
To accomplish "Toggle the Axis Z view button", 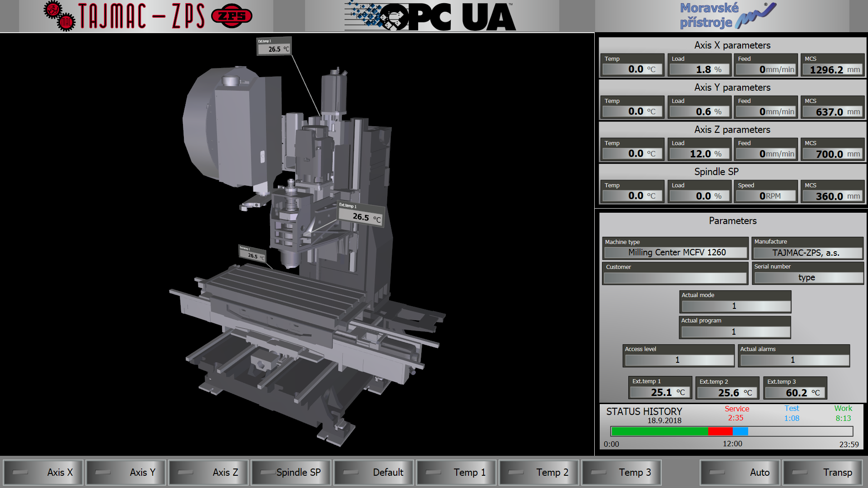I will pyautogui.click(x=209, y=472).
